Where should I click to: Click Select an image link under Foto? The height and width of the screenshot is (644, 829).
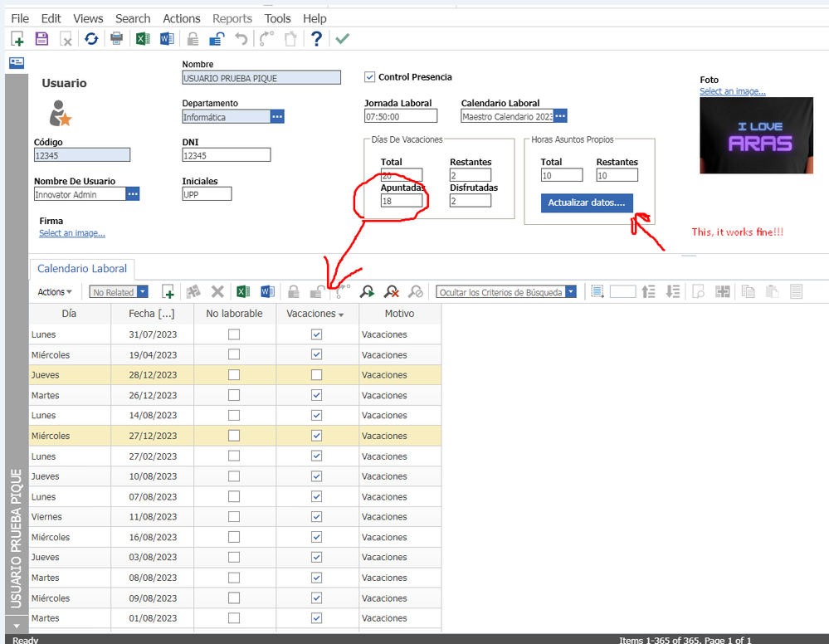pos(732,91)
